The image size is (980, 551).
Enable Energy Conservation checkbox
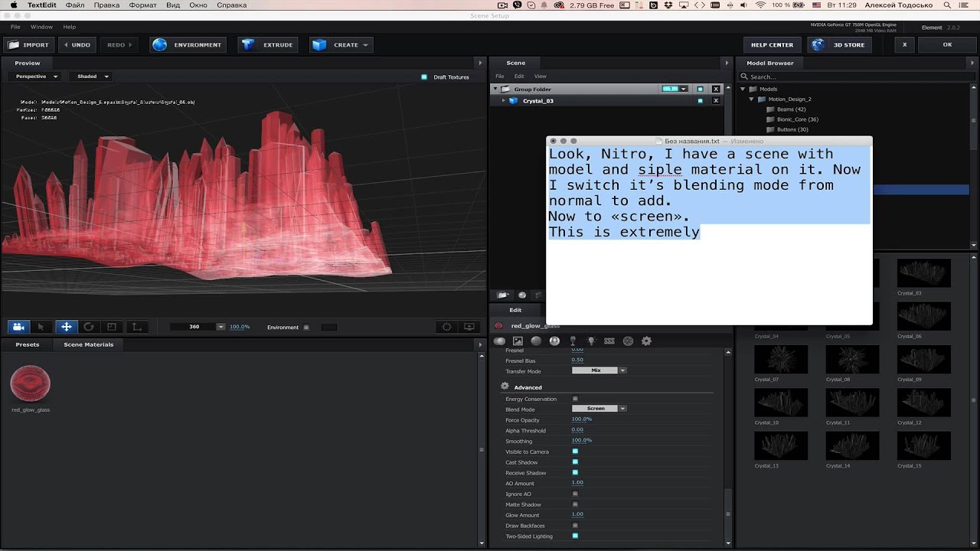pos(575,399)
